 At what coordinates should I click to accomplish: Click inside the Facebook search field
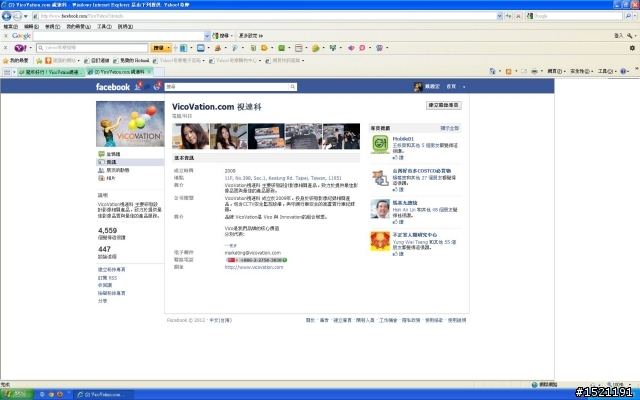[227, 87]
